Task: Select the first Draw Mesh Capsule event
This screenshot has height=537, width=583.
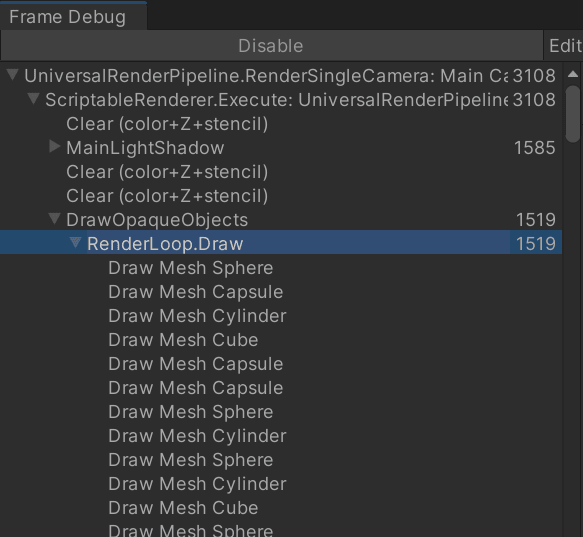Action: pyautogui.click(x=281, y=292)
